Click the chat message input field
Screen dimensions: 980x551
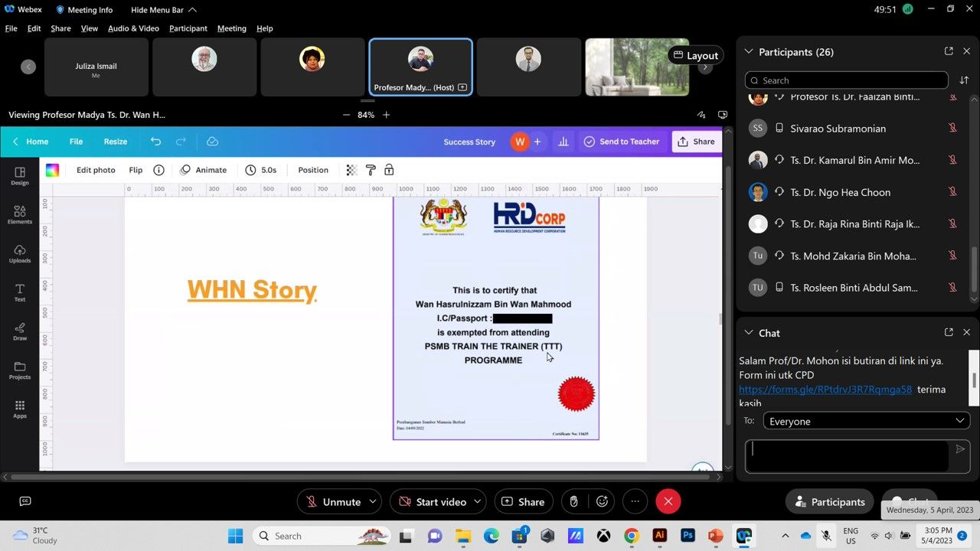coord(847,455)
